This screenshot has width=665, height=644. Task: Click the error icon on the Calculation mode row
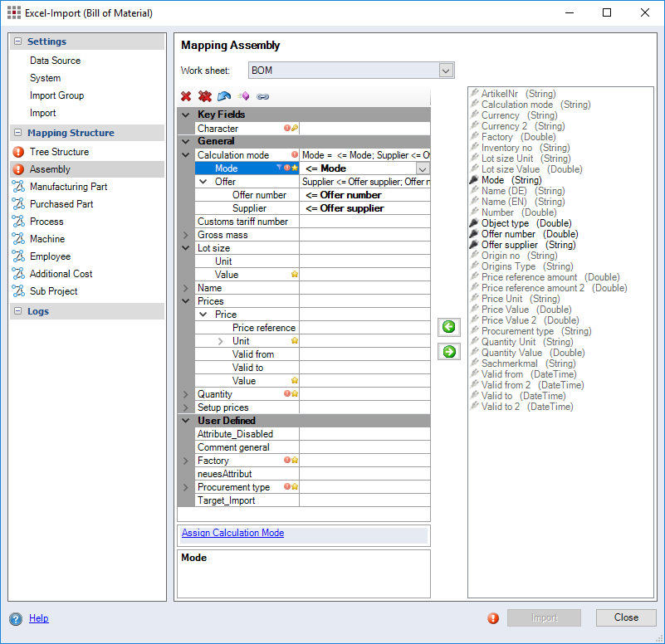coord(295,154)
